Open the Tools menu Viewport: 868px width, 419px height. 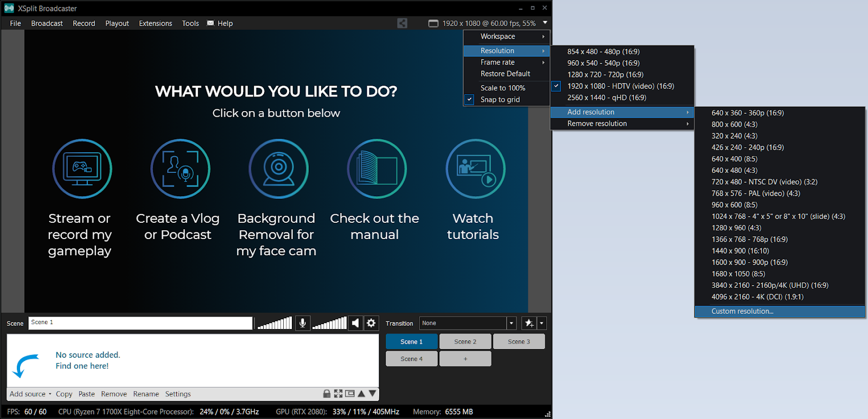click(x=190, y=23)
